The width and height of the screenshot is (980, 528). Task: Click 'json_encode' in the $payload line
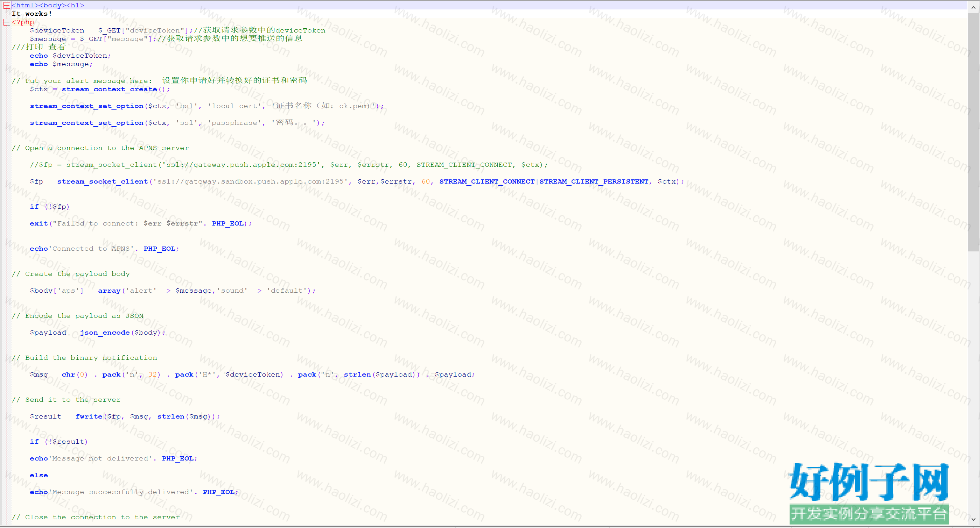(105, 333)
